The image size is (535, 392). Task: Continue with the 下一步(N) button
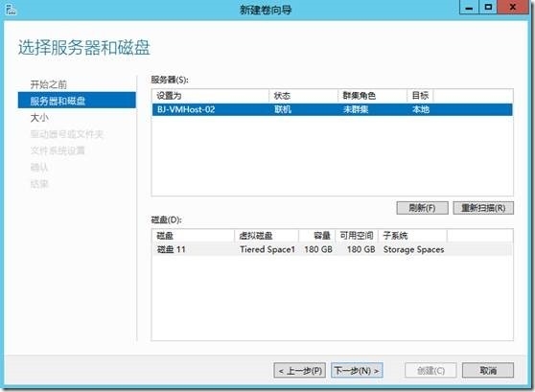[357, 370]
